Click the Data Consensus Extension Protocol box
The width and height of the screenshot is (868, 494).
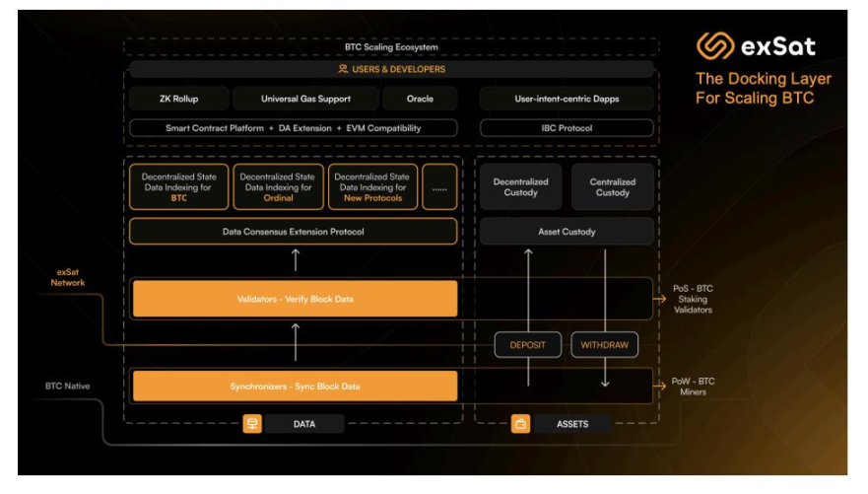tap(294, 232)
